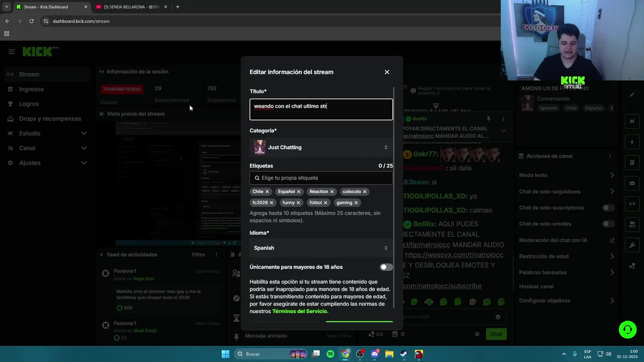644x362 pixels.
Task: Open the Spanish language dropdown
Action: click(321, 248)
